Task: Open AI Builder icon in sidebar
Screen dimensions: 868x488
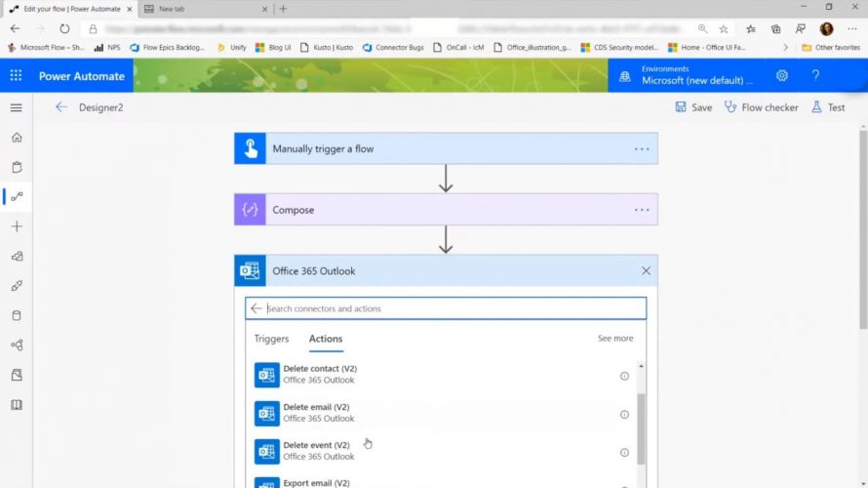Action: coord(17,346)
